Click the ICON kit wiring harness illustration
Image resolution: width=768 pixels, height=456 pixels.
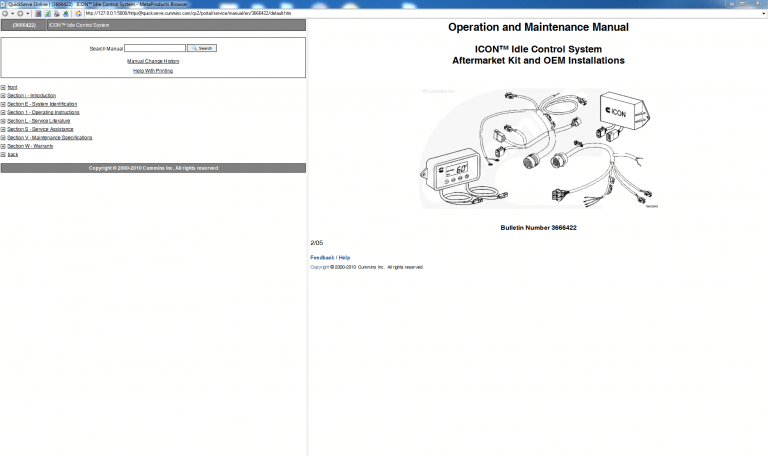(x=539, y=148)
